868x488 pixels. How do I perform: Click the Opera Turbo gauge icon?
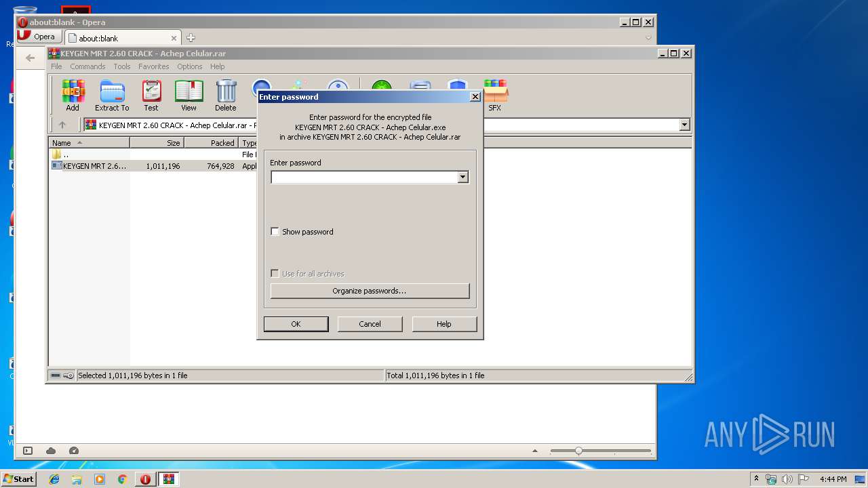(x=74, y=451)
